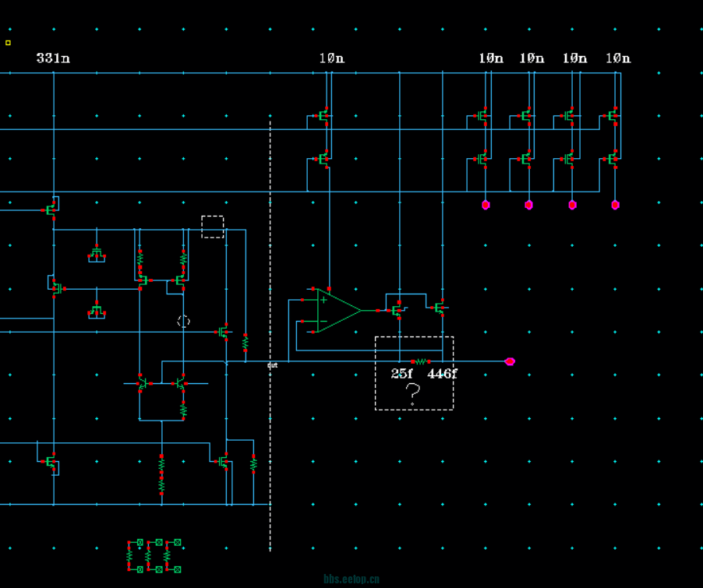
Task: Select the question mark in the dashed box
Action: pos(413,395)
